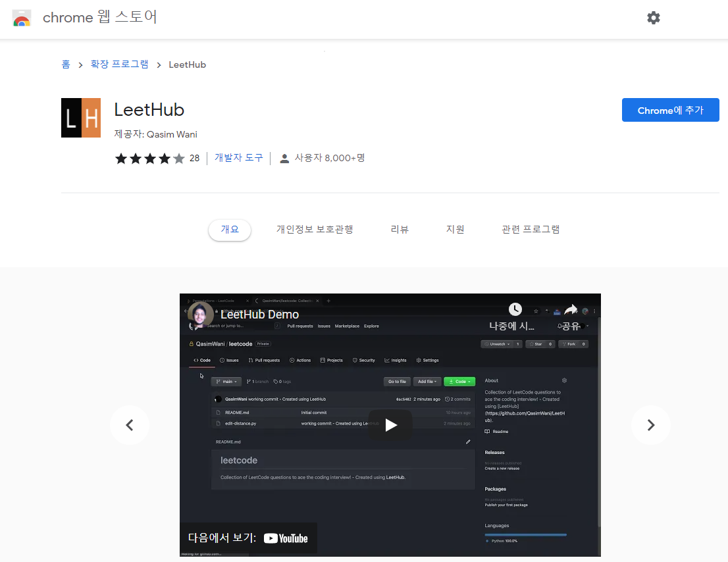Click the Chrome Web Store logo icon

21,18
